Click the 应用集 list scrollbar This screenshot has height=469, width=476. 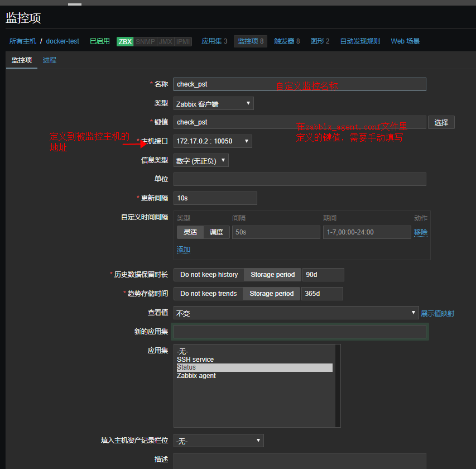tap(338, 386)
